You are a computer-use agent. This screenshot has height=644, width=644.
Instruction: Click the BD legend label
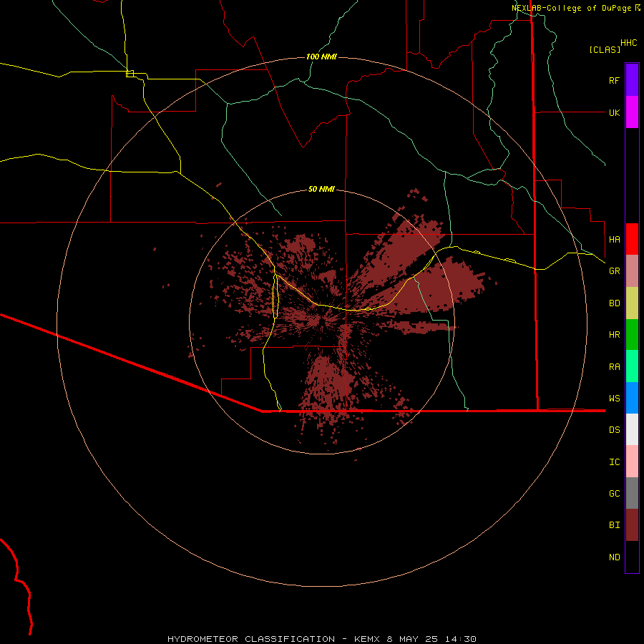(614, 303)
